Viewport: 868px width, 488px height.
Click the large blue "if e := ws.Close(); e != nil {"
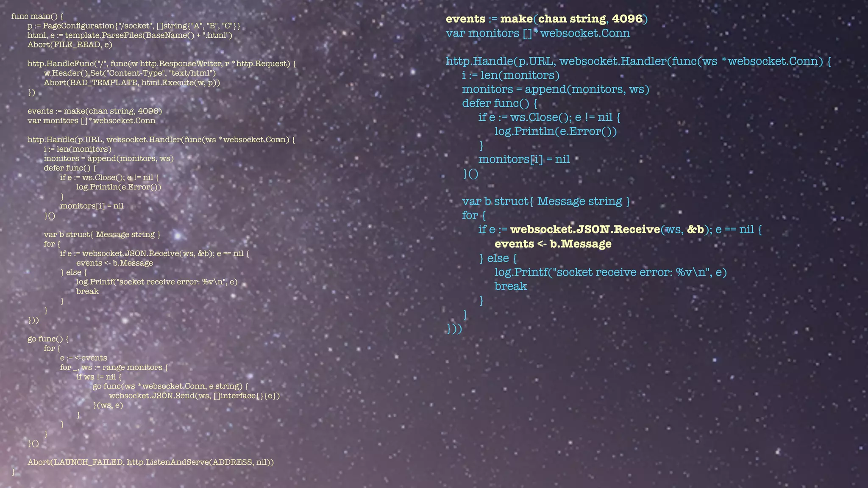coord(549,117)
